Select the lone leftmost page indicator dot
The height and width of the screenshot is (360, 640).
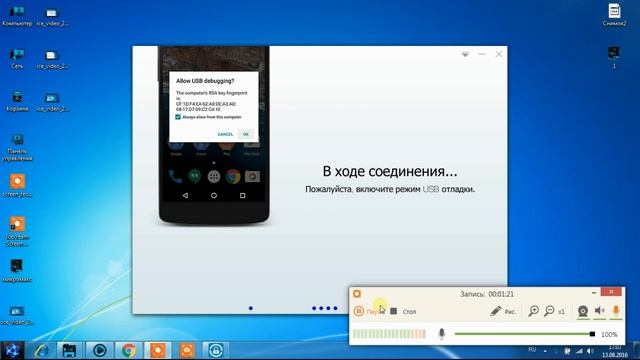point(251,308)
